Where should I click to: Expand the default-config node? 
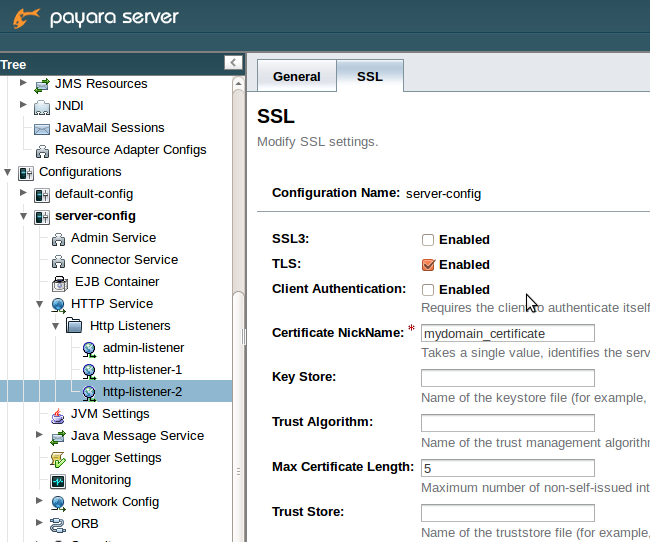23,192
